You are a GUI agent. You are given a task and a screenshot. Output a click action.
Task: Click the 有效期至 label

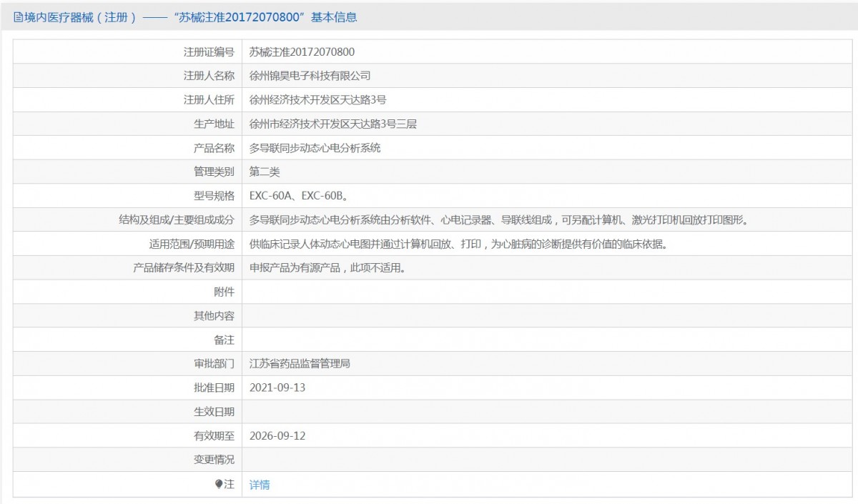214,435
